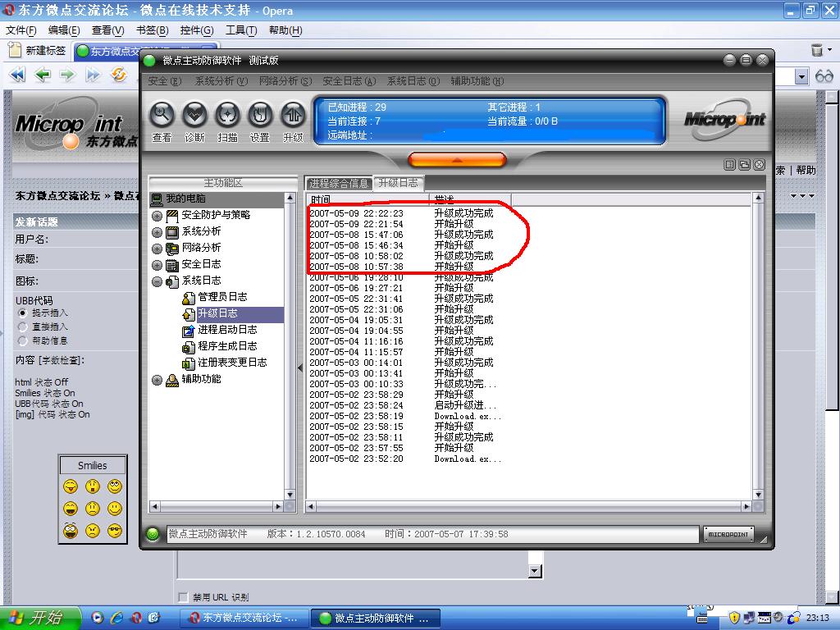Click Opera trash closed-tabs icon

[x=817, y=50]
